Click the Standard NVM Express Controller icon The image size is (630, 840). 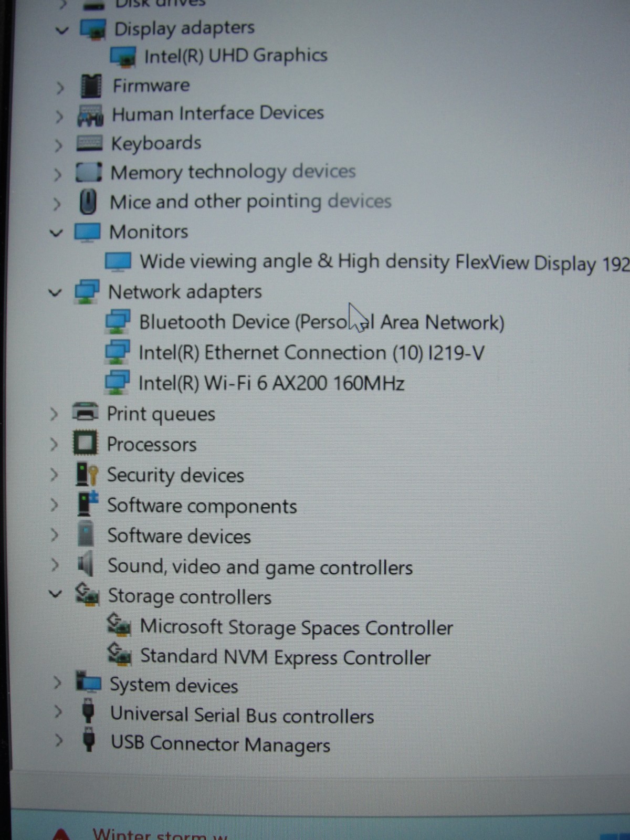[120, 655]
